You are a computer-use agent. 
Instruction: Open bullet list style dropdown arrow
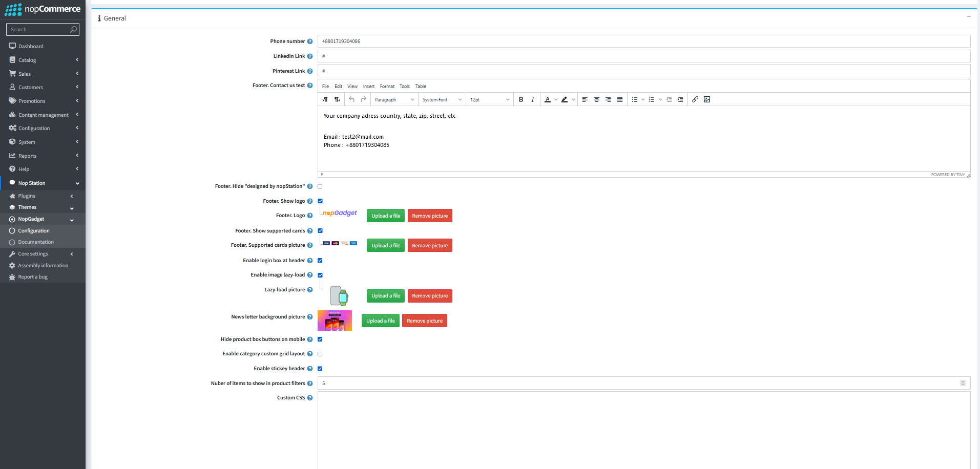[643, 99]
